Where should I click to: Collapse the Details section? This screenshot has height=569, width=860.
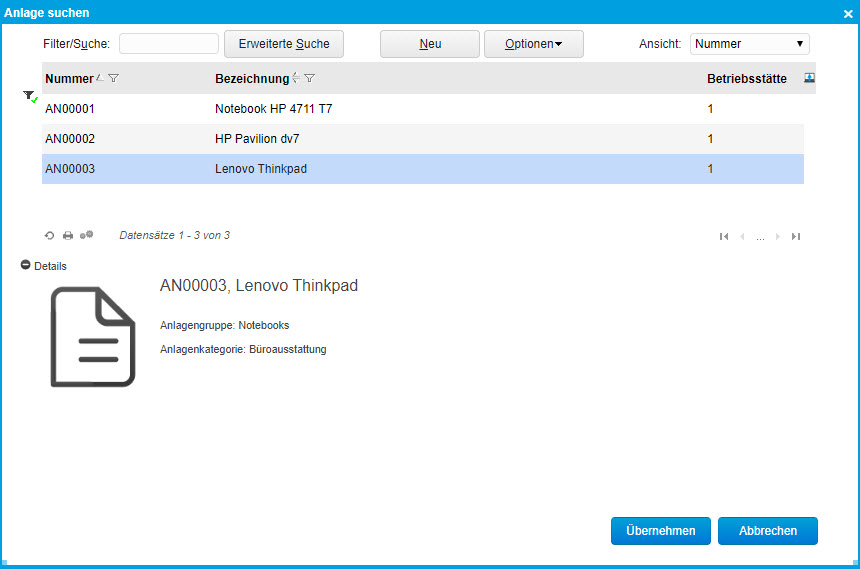(26, 265)
